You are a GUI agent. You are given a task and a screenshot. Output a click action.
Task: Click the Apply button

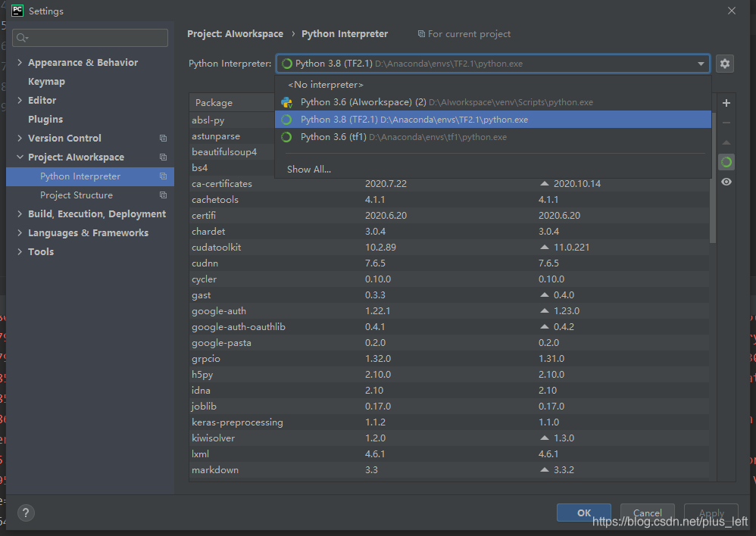click(711, 513)
